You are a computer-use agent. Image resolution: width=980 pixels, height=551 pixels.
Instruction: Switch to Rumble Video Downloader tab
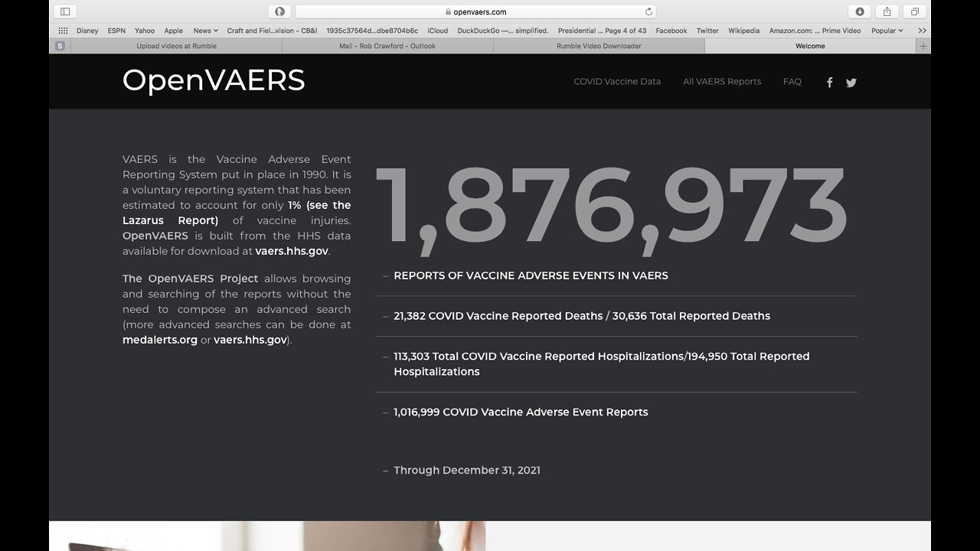599,46
